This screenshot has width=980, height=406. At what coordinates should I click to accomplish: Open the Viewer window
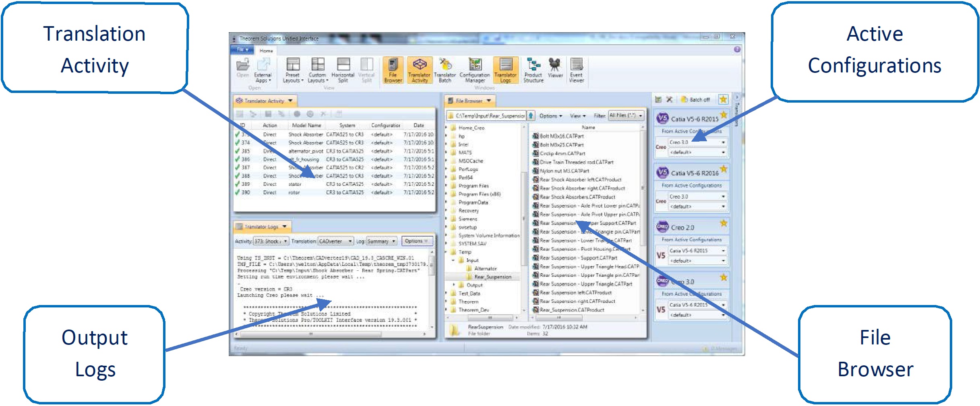coord(555,68)
